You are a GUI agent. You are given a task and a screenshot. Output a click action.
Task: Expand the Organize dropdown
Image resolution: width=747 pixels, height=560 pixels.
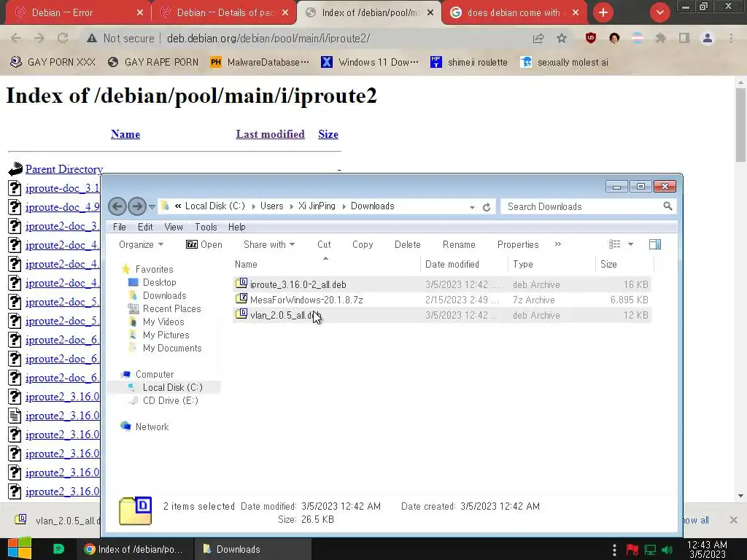pyautogui.click(x=141, y=244)
